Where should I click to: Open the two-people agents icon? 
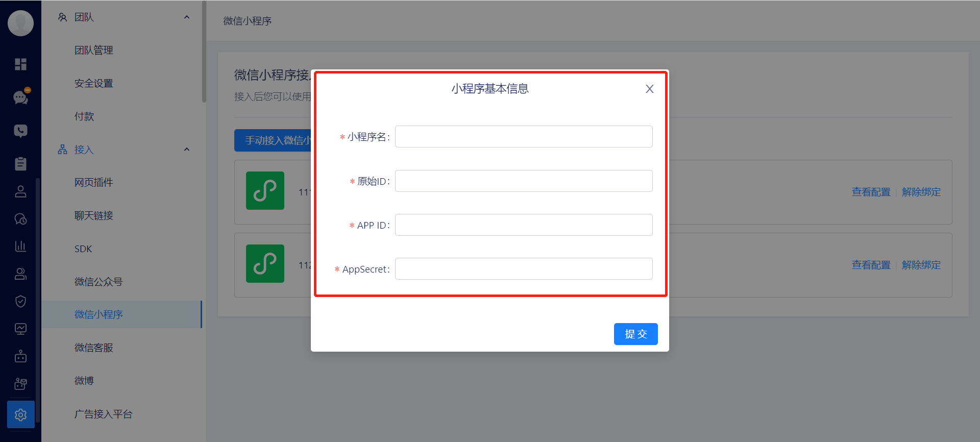coord(20,274)
